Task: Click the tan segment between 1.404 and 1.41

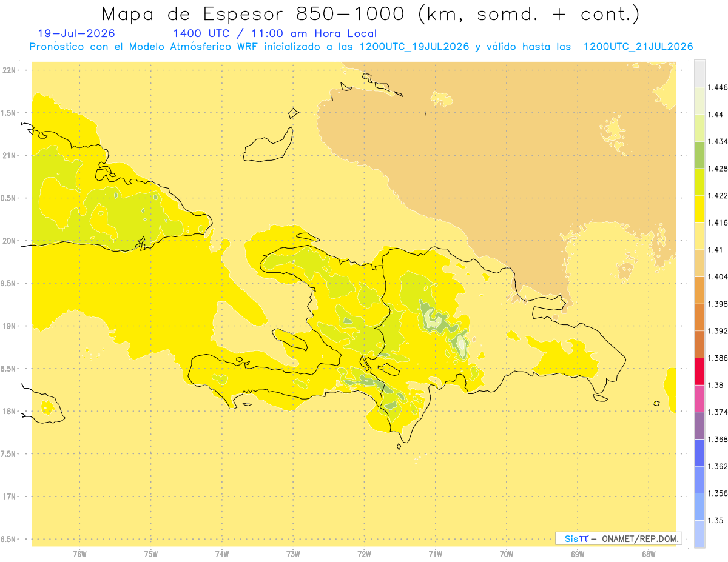Action: (x=699, y=263)
